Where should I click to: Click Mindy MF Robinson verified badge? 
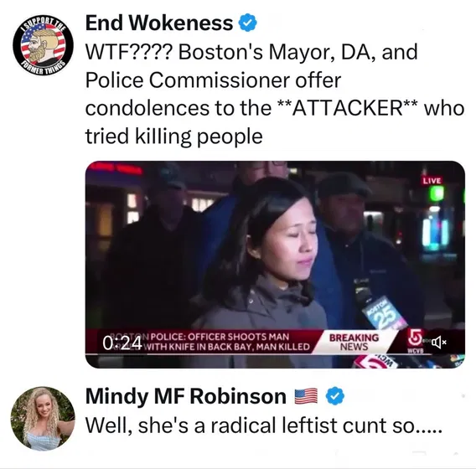(x=335, y=396)
